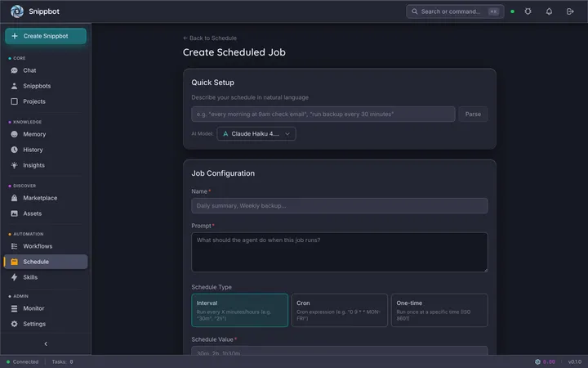The image size is (588, 368).
Task: Select the Schedule calendar icon
Action: point(14,262)
